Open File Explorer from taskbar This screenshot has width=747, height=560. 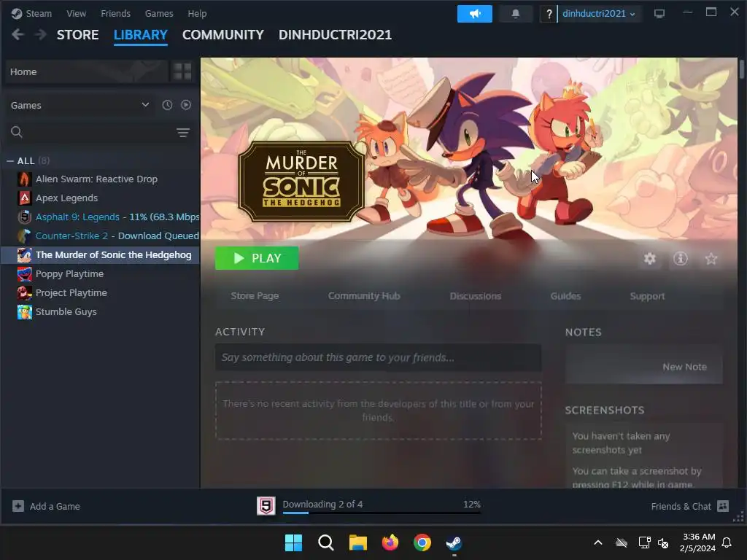click(x=357, y=542)
